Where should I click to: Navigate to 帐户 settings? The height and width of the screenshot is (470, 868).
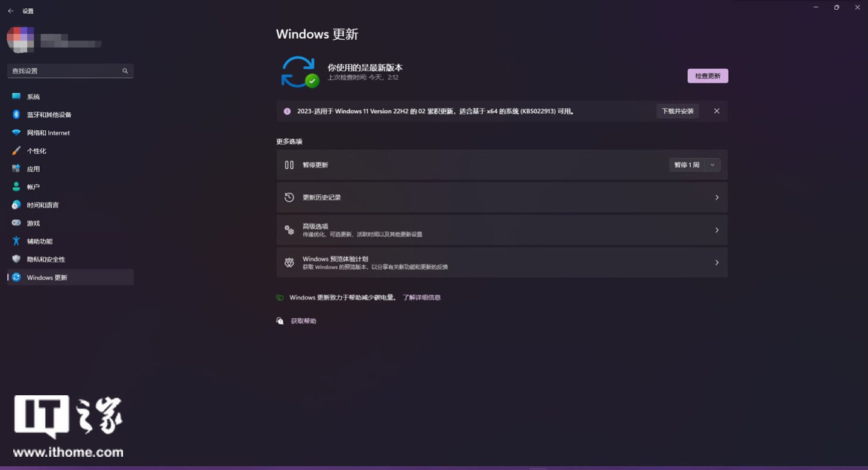coord(71,187)
